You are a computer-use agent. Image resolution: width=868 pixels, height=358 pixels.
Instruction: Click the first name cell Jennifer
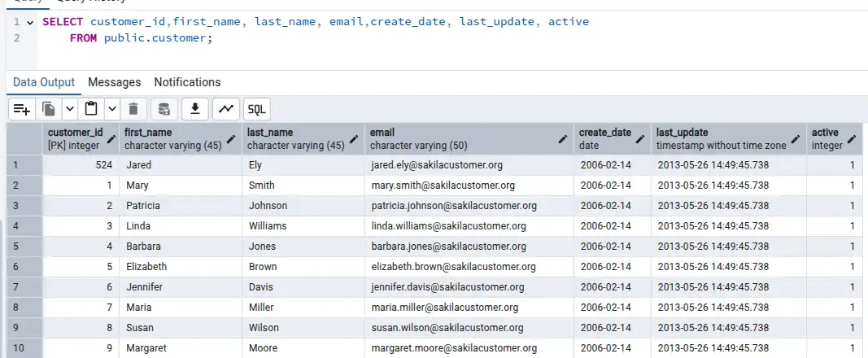point(181,287)
